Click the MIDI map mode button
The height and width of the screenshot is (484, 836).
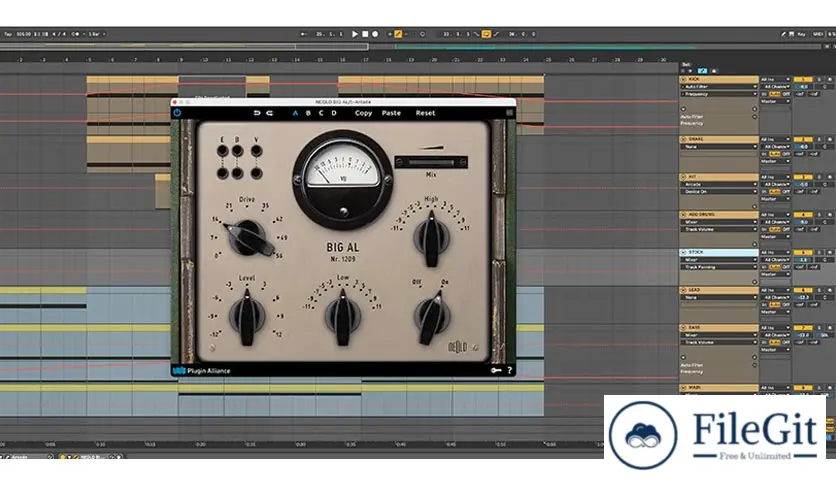pos(818,34)
